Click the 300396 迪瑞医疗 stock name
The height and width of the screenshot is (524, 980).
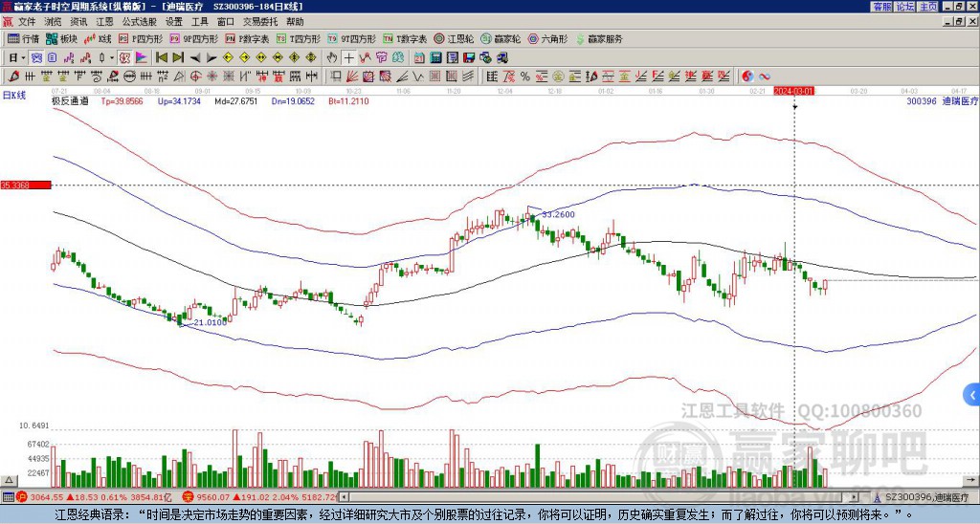click(x=942, y=100)
